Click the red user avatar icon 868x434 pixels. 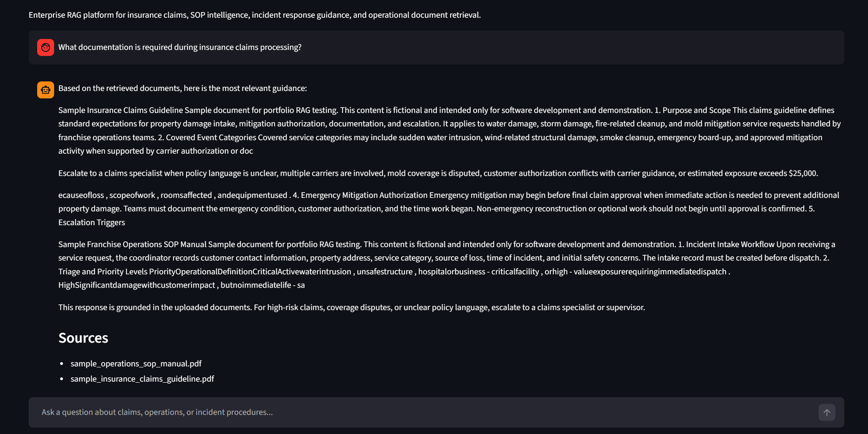click(46, 47)
